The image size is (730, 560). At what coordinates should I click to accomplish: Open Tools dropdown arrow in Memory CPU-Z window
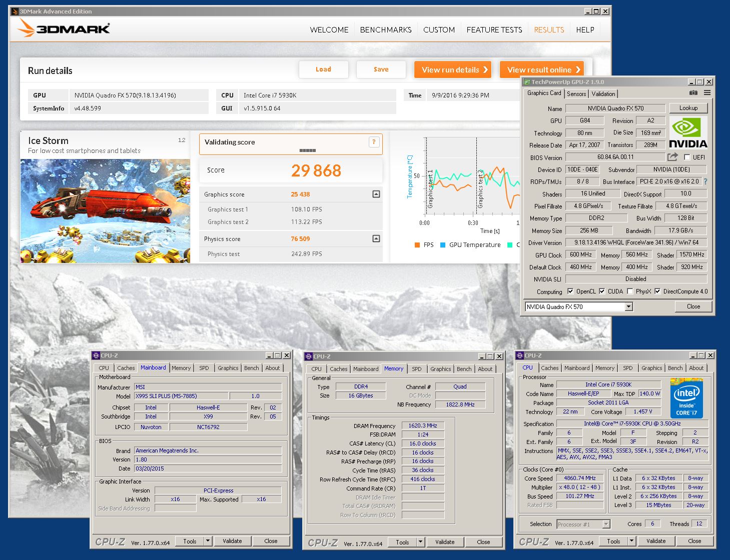[x=421, y=542]
